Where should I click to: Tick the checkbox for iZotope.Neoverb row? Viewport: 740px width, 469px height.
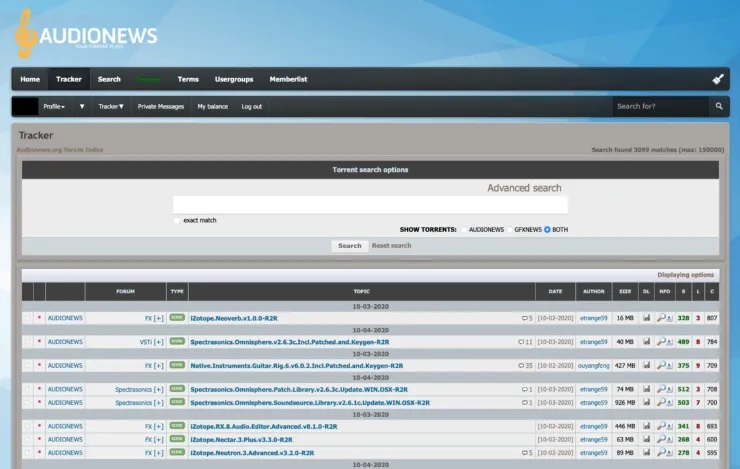click(27, 318)
